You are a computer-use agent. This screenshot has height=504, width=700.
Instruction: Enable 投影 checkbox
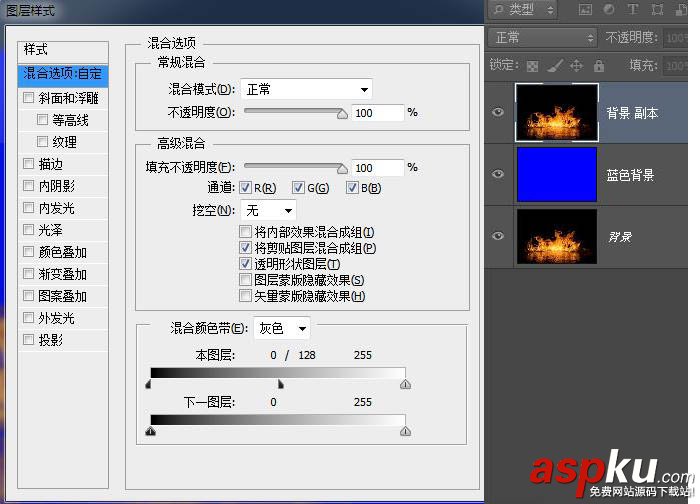click(x=28, y=339)
